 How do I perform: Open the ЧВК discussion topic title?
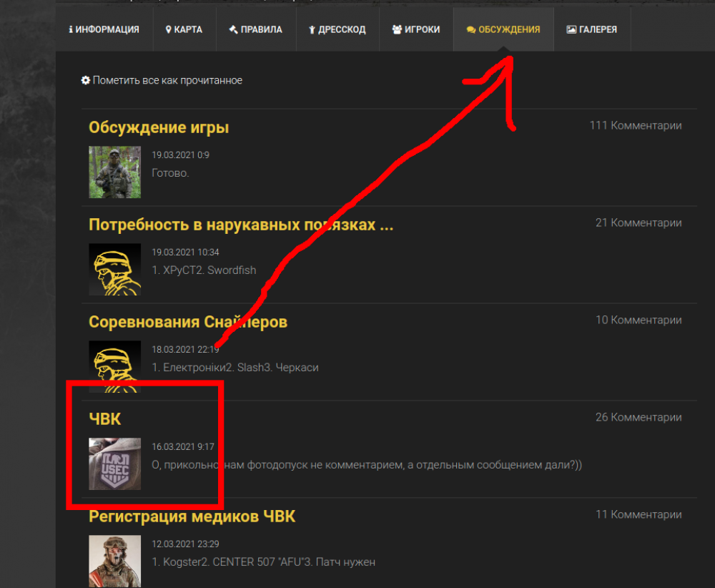pyautogui.click(x=105, y=419)
